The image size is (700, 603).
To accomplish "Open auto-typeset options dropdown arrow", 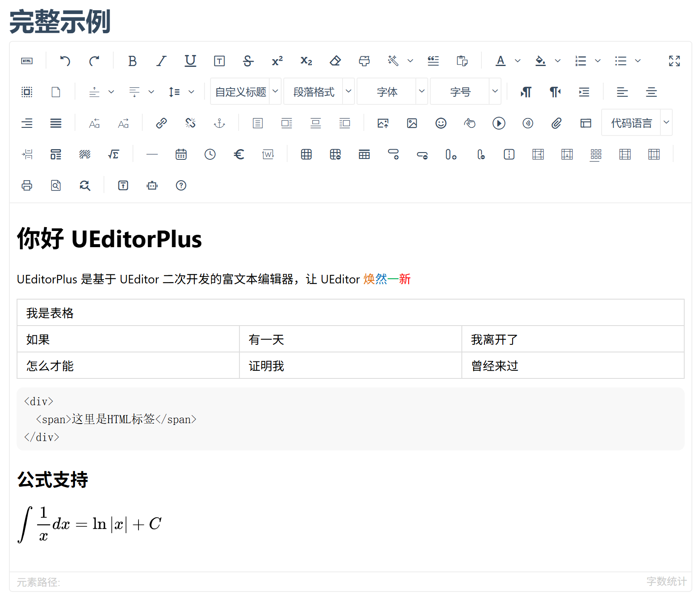I will click(x=410, y=61).
